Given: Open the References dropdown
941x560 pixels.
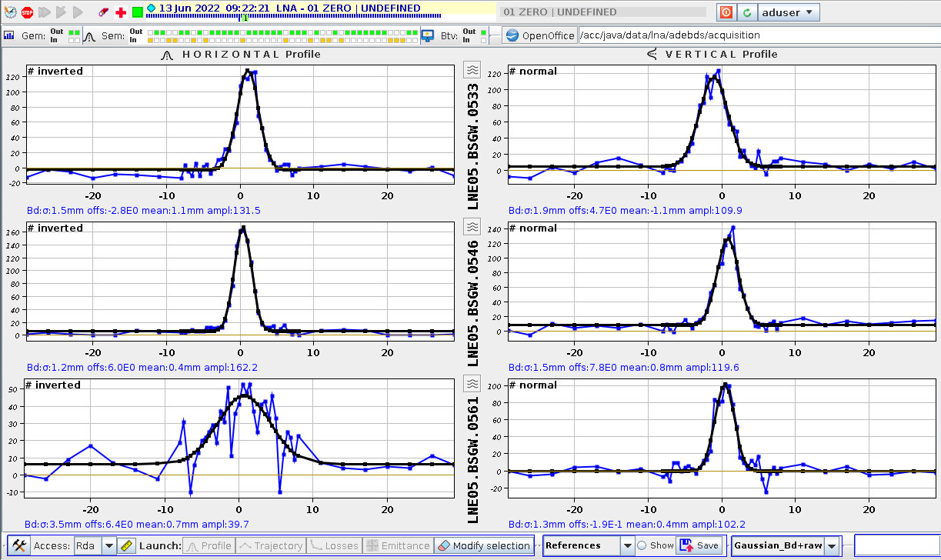Looking at the screenshot, I should [589, 545].
